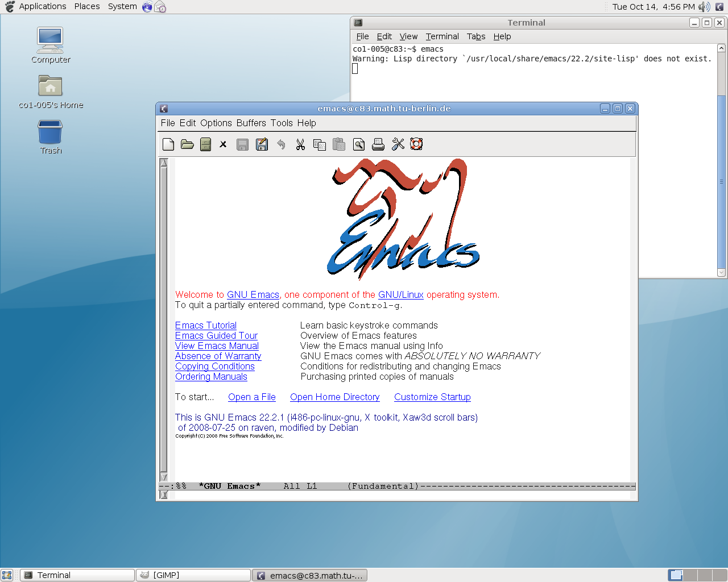
Task: Click the Search magnifier icon in Emacs
Action: pyautogui.click(x=359, y=144)
